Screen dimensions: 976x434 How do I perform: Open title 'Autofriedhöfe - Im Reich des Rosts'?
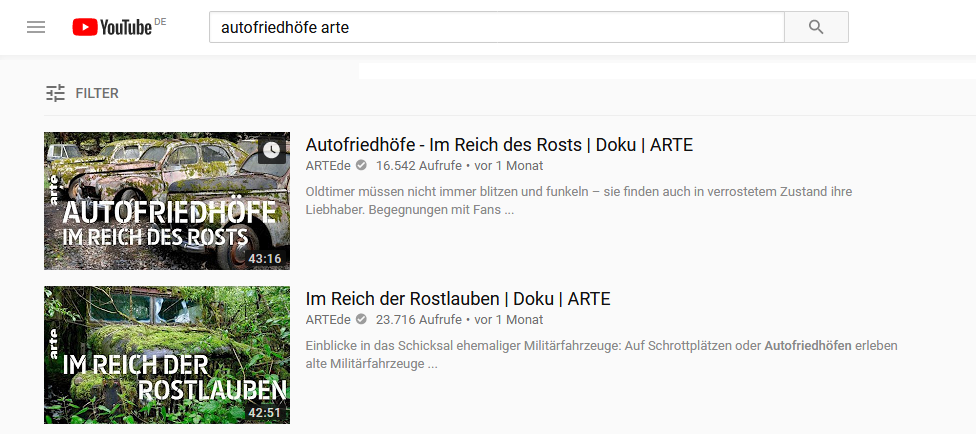point(499,145)
